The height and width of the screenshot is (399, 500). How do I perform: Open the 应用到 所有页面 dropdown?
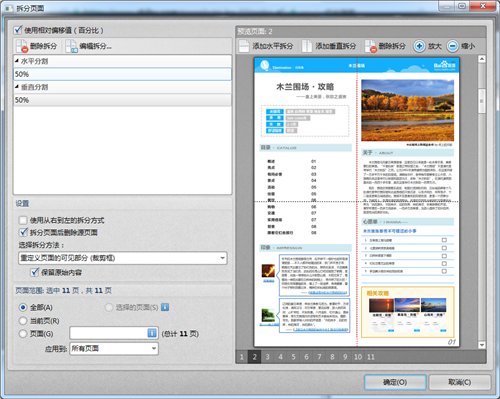(x=114, y=349)
